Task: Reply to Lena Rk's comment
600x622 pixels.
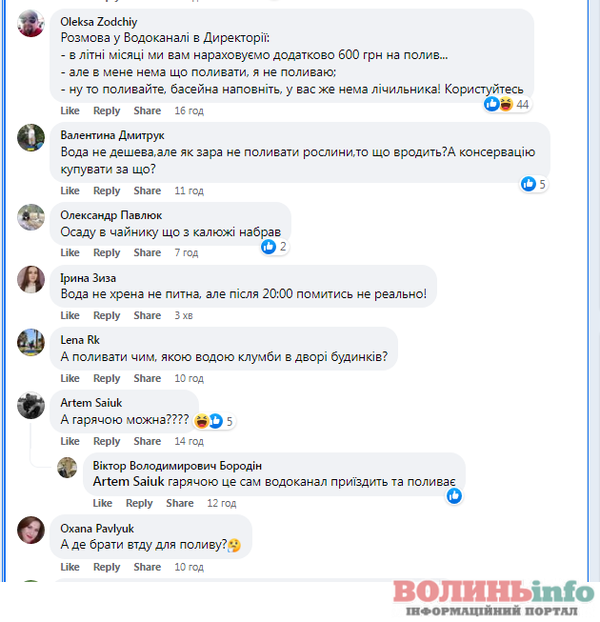Action: [x=106, y=378]
